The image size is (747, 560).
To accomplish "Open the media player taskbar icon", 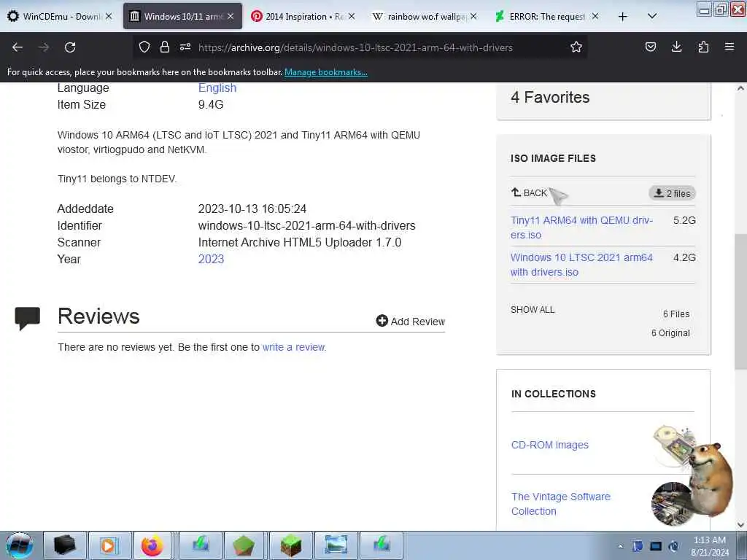I will (109, 545).
